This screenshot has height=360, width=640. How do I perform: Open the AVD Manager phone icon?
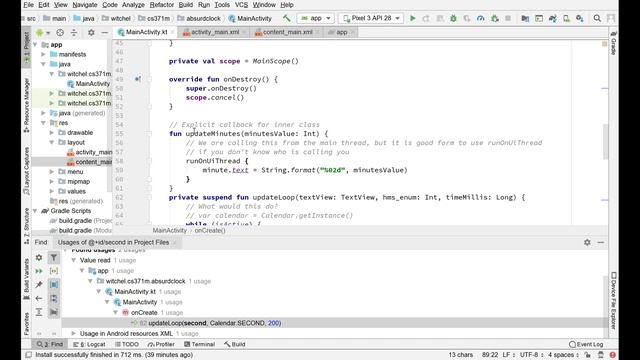566,18
